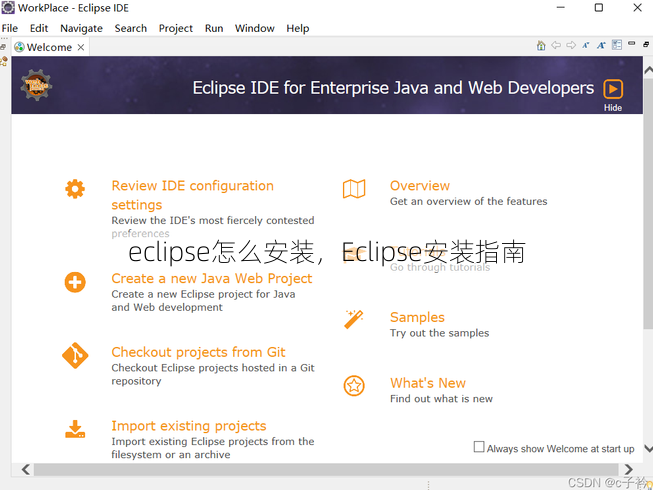The height and width of the screenshot is (490, 653).
Task: Open the Samples link
Action: coord(417,317)
